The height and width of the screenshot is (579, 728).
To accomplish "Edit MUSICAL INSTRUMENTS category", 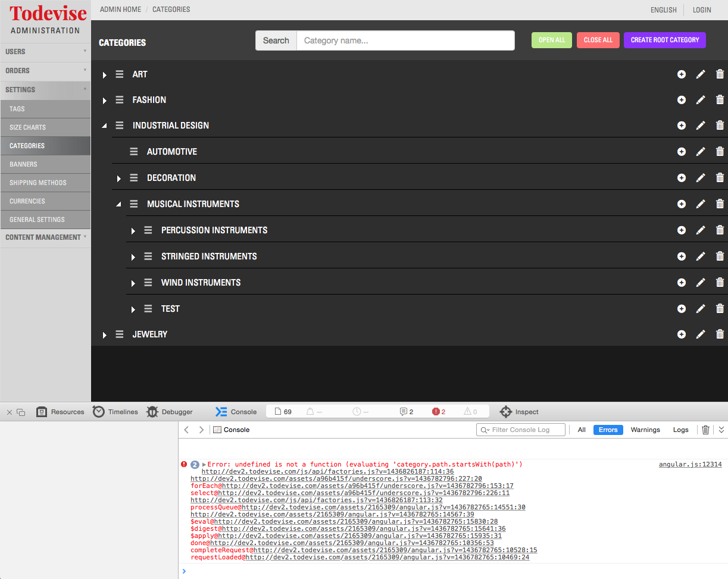I will (x=701, y=204).
